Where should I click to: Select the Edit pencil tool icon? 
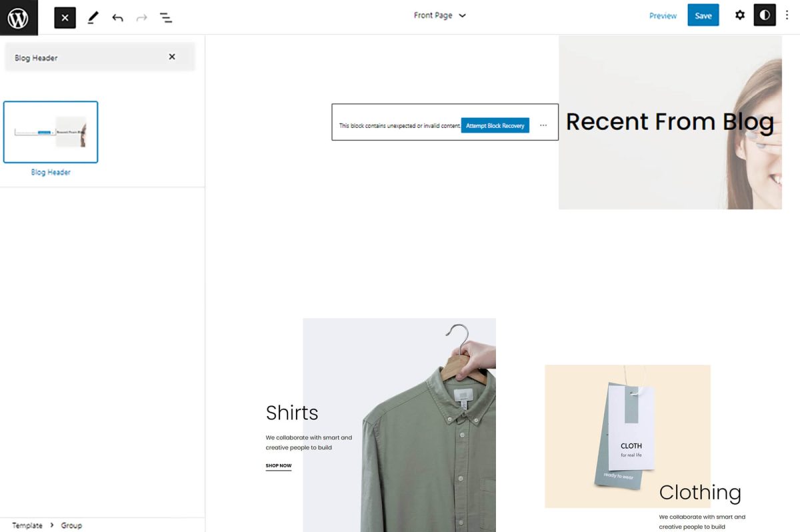tap(93, 17)
